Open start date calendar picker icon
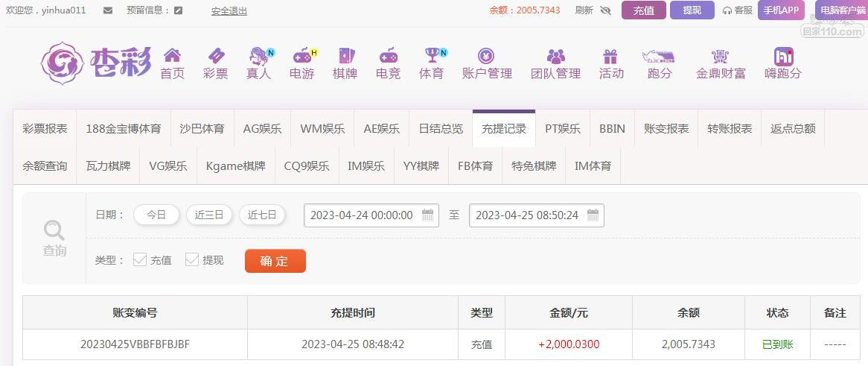 click(x=427, y=215)
